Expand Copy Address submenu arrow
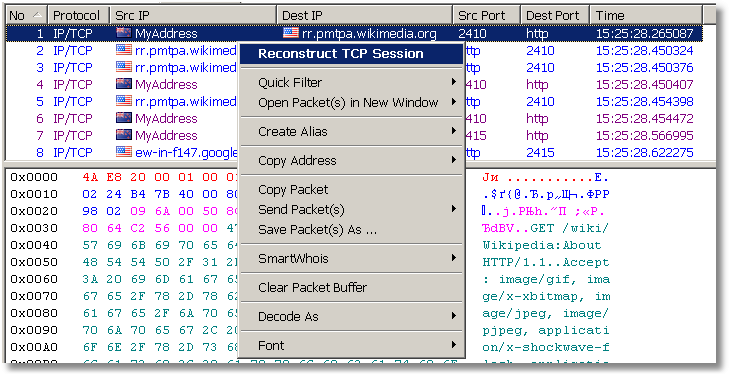This screenshot has height=377, width=730. (x=453, y=160)
